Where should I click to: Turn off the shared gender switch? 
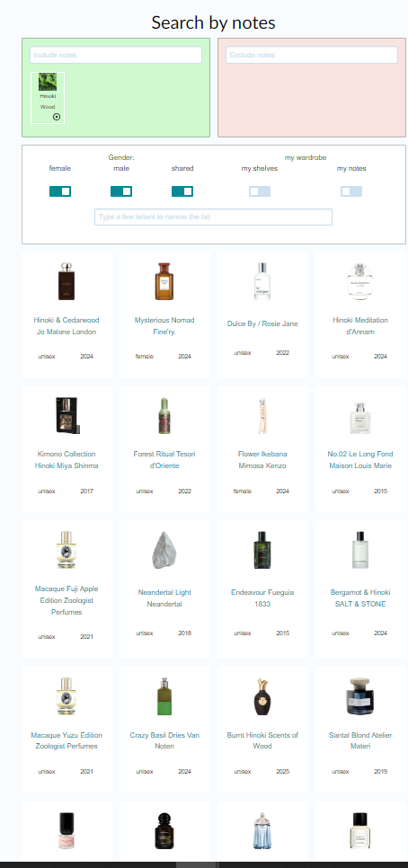point(182,191)
